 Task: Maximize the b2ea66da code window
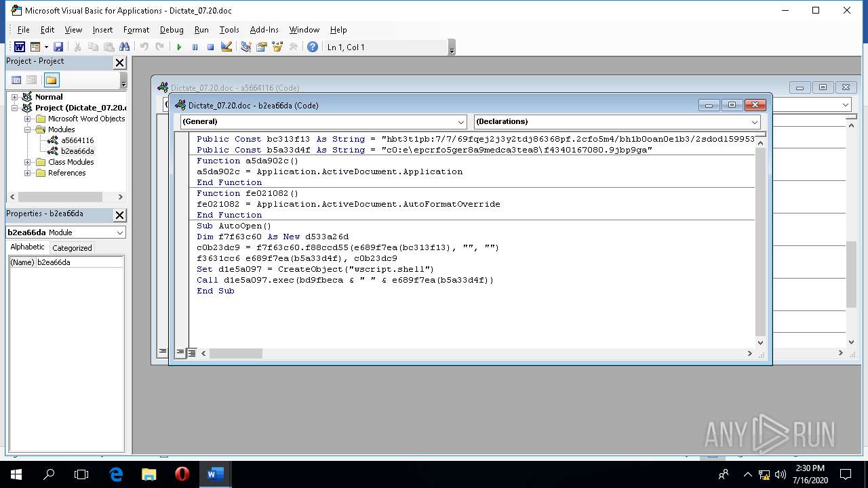[732, 105]
